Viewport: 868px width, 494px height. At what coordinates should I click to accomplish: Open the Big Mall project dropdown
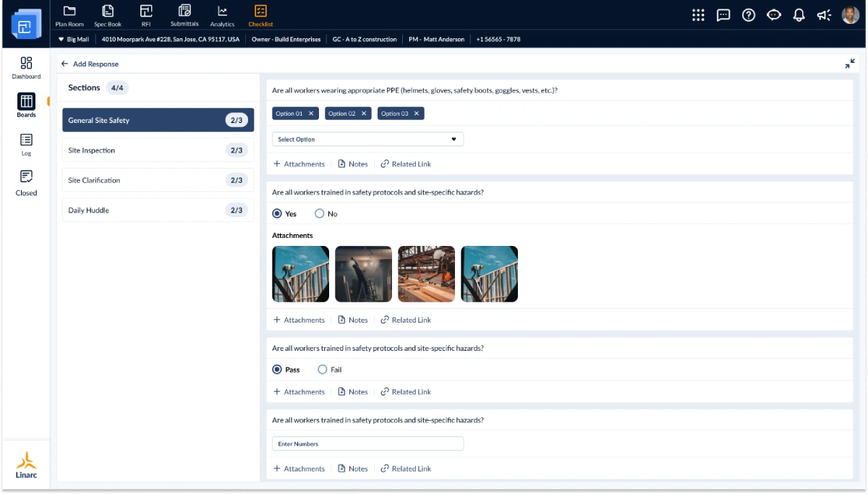(73, 39)
